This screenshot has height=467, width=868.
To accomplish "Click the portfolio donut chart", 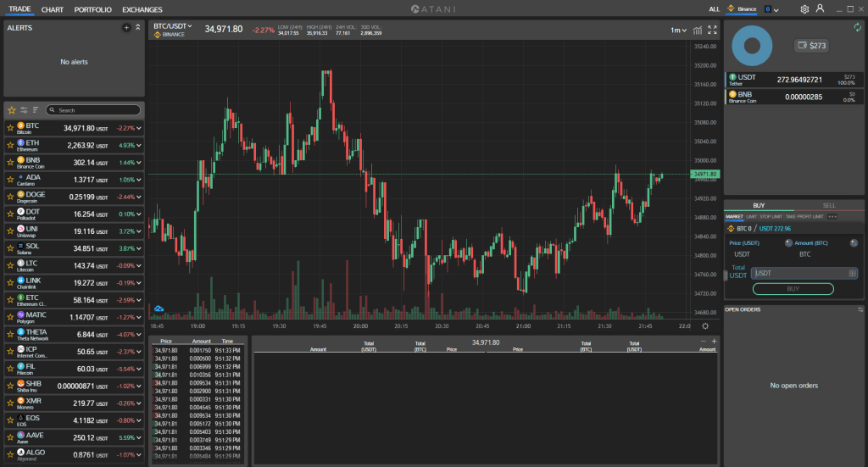I will tap(752, 46).
